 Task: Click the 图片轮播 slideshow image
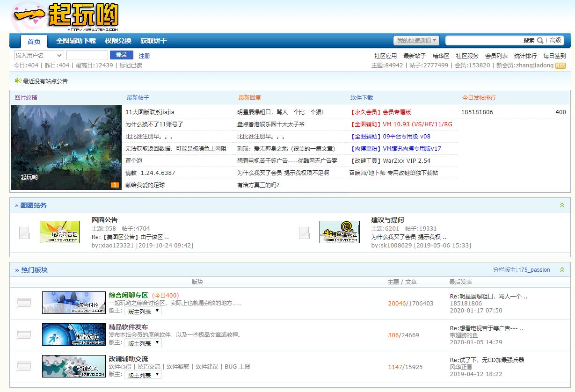[x=66, y=147]
